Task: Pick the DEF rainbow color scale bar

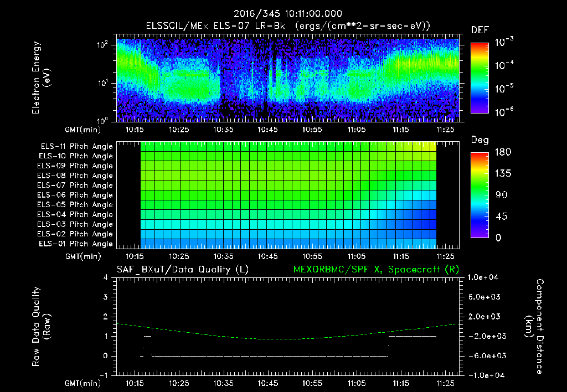Action: pos(480,78)
